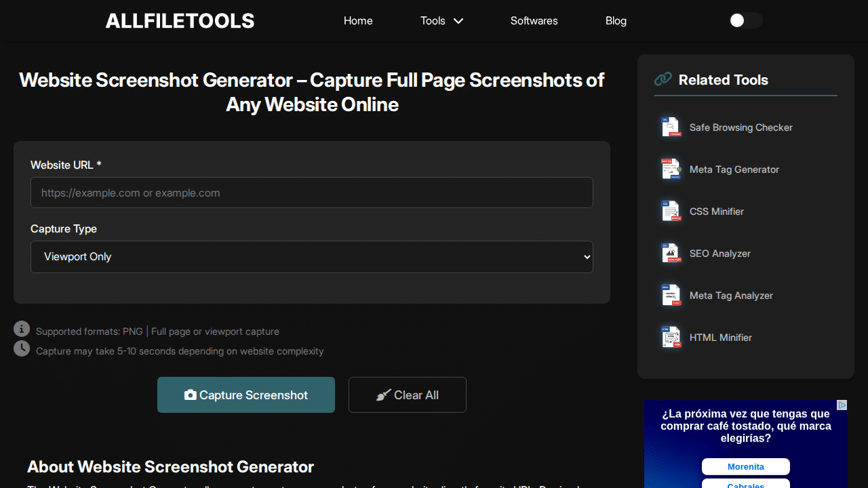Open the Softwares menu item
This screenshot has width=868, height=488.
point(534,21)
